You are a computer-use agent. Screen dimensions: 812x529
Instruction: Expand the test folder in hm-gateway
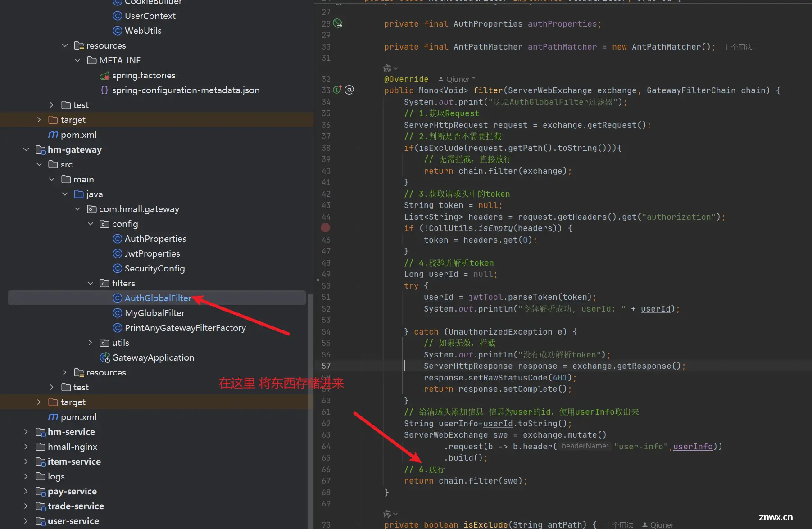tap(52, 387)
